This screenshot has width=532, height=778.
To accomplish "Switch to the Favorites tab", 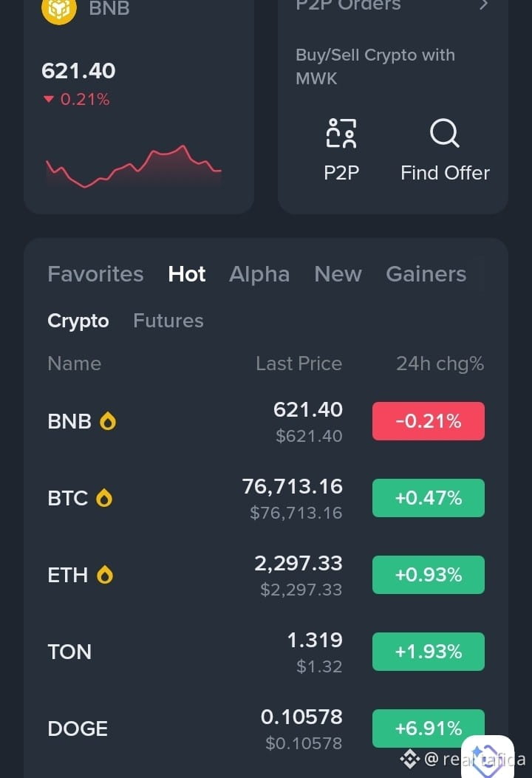I will [96, 274].
